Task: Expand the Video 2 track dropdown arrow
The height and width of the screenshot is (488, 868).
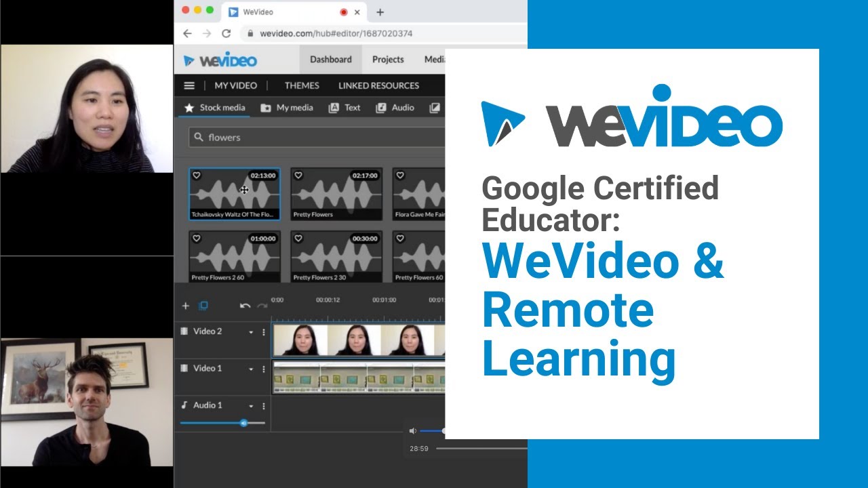Action: (x=251, y=333)
